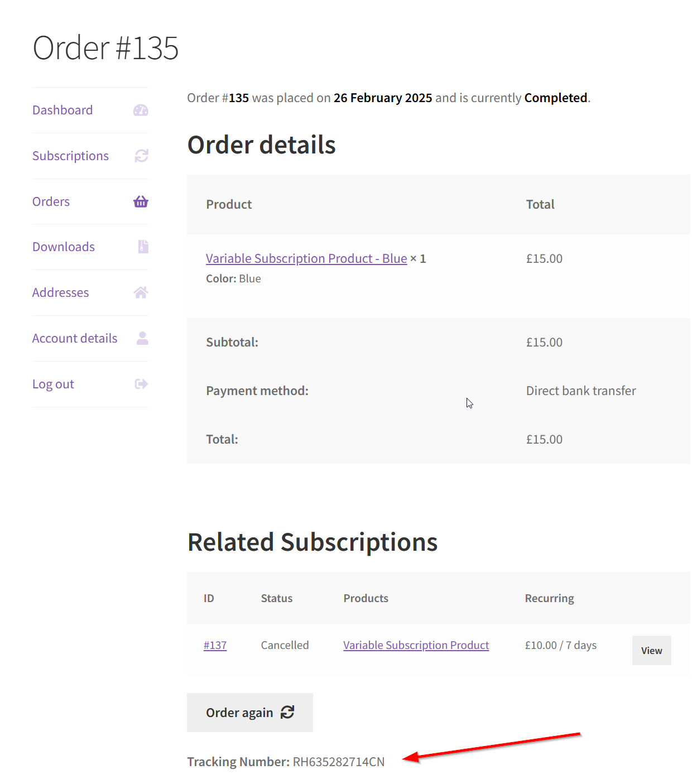This screenshot has height=784, width=697.
Task: Click the Subscriptions refresh icon
Action: (141, 156)
